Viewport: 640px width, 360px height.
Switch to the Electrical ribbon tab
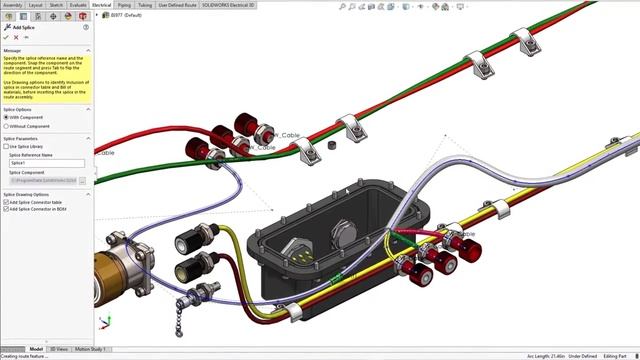[101, 5]
